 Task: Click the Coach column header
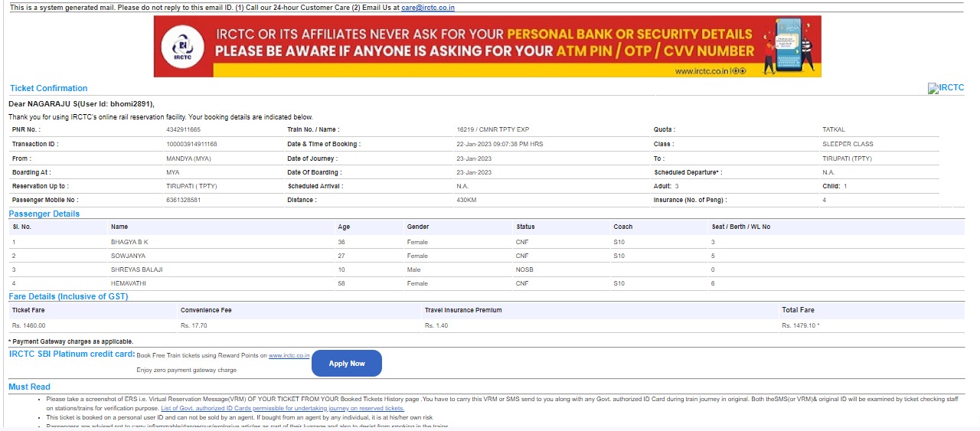(623, 227)
